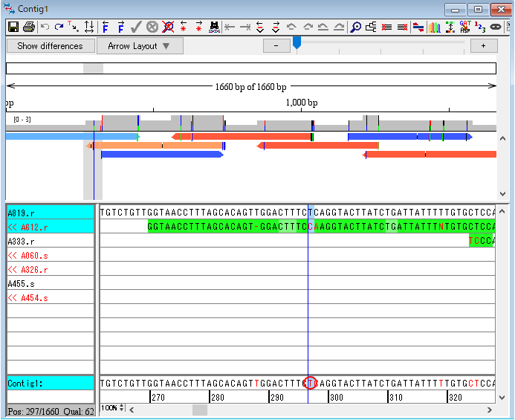Select the A455.s read row
Screen dimensions: 515x420
coord(51,284)
